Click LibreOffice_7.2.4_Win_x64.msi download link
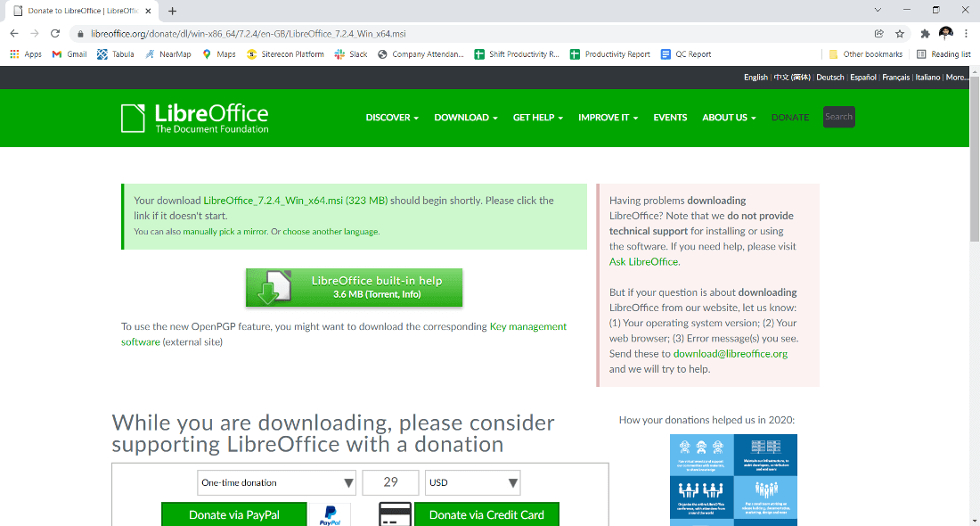 [x=295, y=201]
